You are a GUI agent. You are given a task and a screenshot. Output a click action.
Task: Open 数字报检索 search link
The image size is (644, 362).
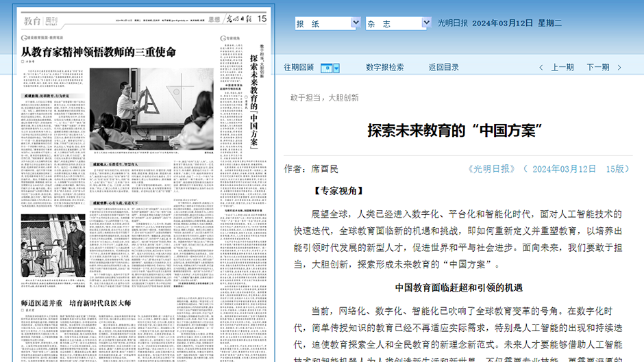pyautogui.click(x=385, y=67)
